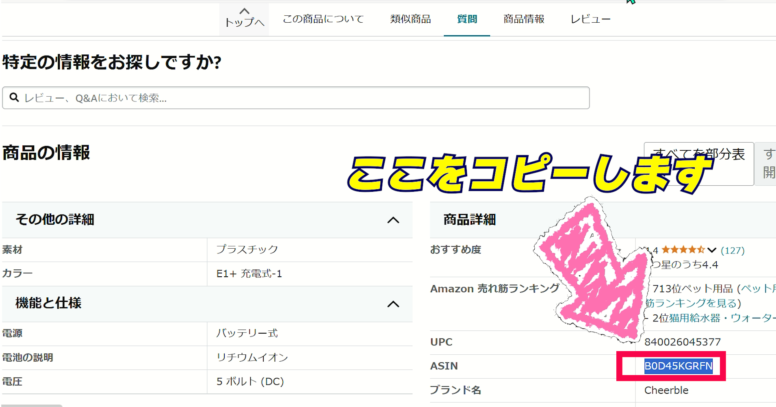Image resolution: width=776 pixels, height=407 pixels.
Task: Click the star rating icons
Action: tap(683, 250)
